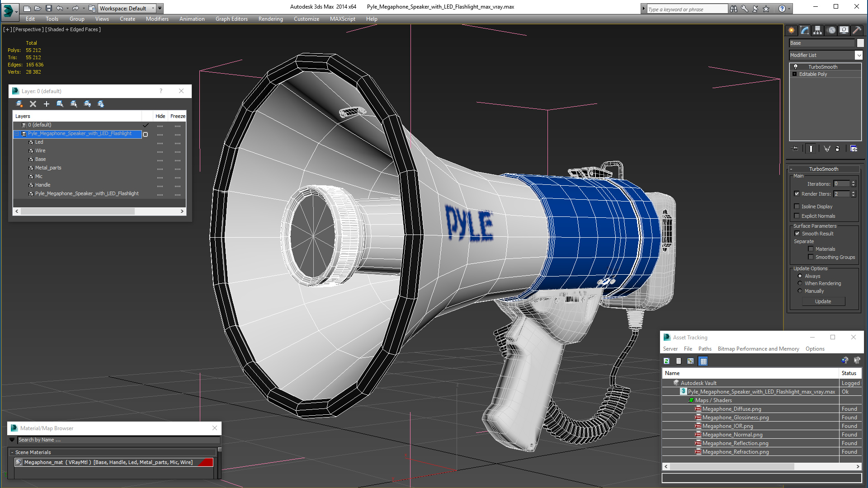Click Pin Stack icon below modifier stack
The width and height of the screenshot is (868, 488).
click(795, 149)
